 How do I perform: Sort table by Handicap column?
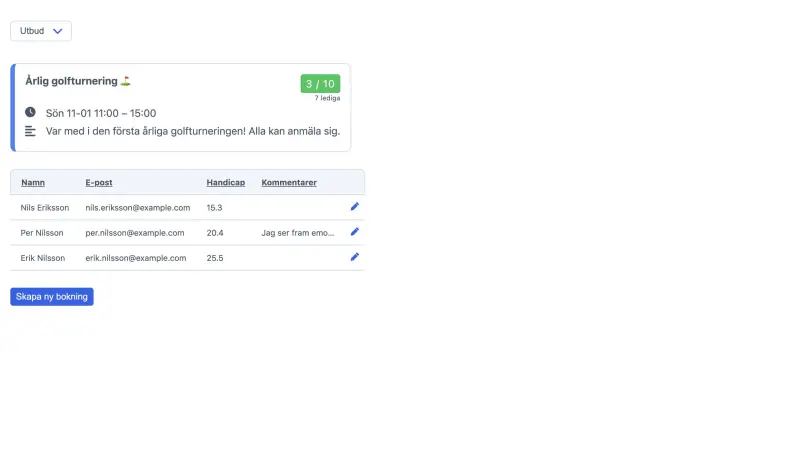226,183
